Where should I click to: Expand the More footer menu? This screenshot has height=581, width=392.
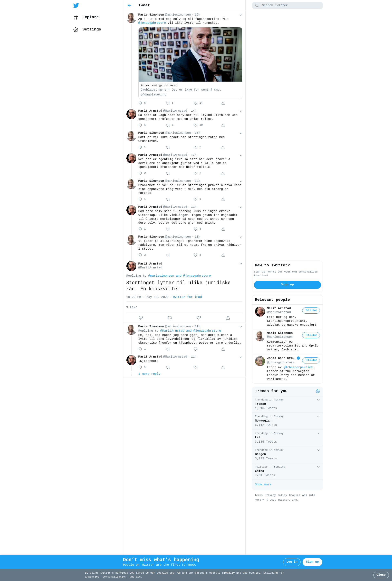pos(259,500)
